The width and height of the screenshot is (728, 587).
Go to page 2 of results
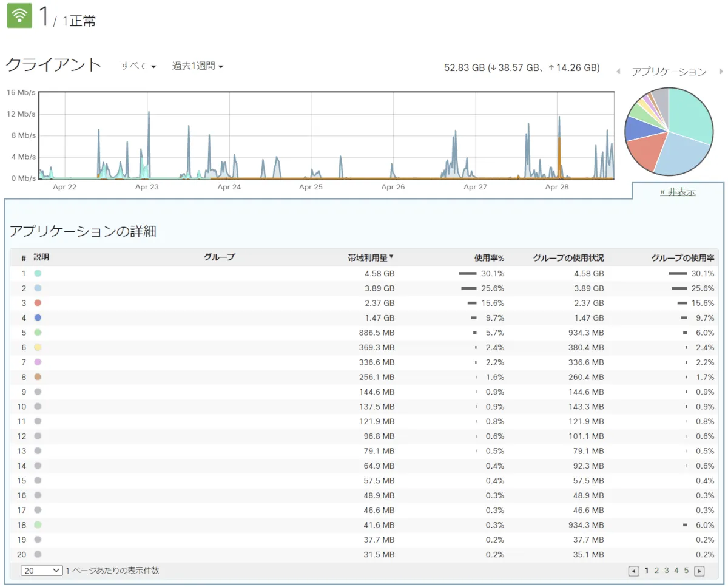[x=656, y=571]
